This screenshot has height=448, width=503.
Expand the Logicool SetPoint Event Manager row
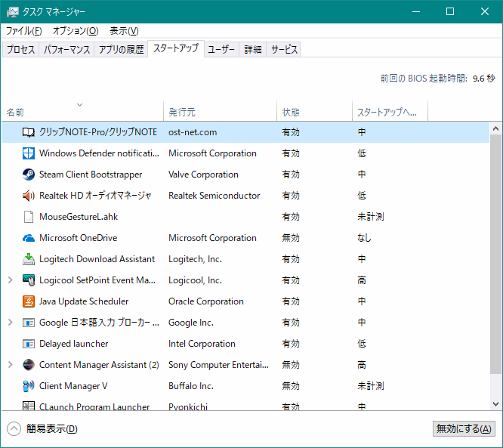[11, 280]
